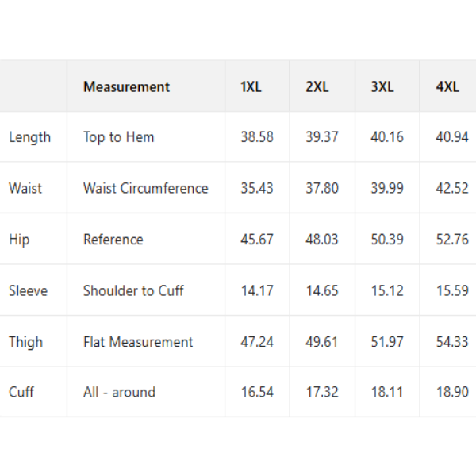This screenshot has width=476, height=476.
Task: Click the 1XL length value 38.58
Action: coord(257,137)
